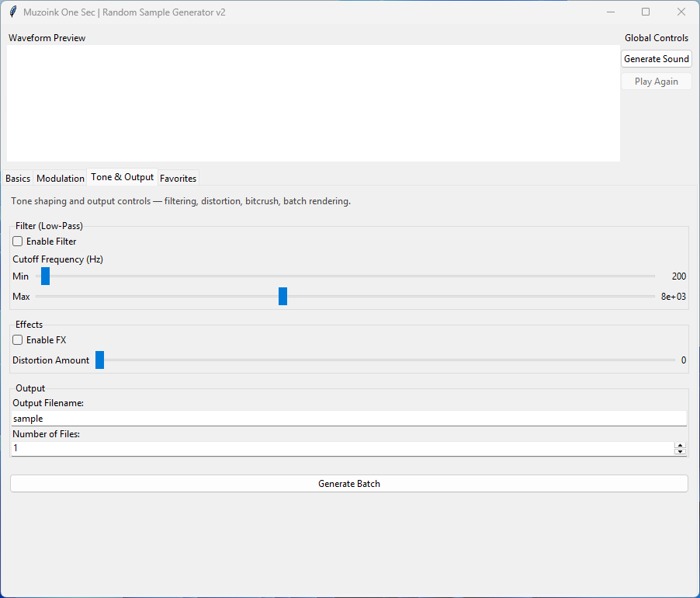Click the feather app icon in title bar
This screenshot has height=598, width=700.
coord(13,12)
